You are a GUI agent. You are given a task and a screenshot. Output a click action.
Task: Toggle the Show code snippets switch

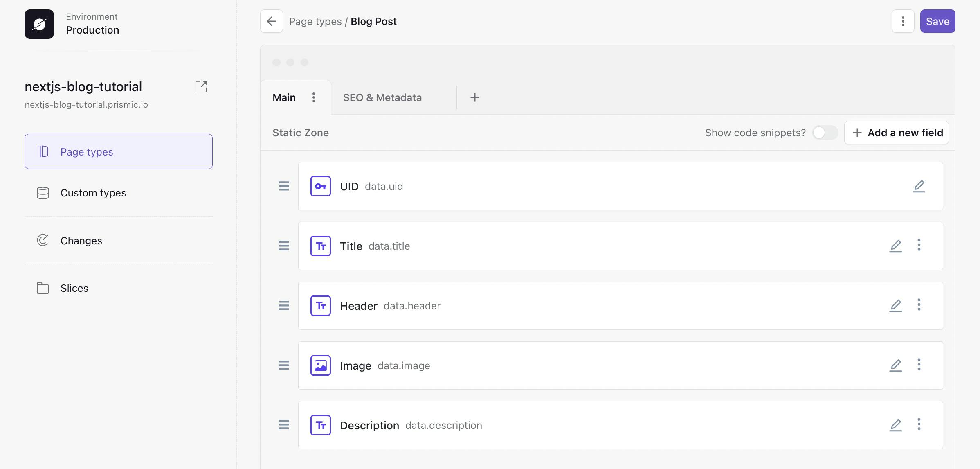826,133
